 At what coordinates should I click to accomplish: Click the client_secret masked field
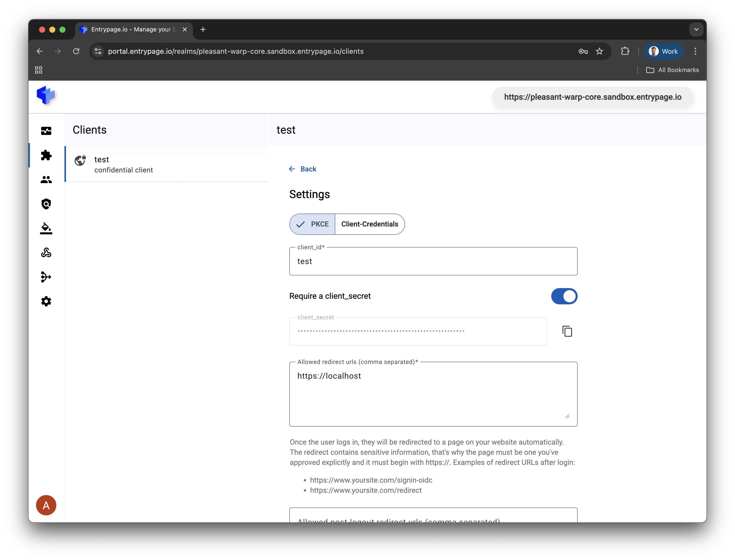418,331
